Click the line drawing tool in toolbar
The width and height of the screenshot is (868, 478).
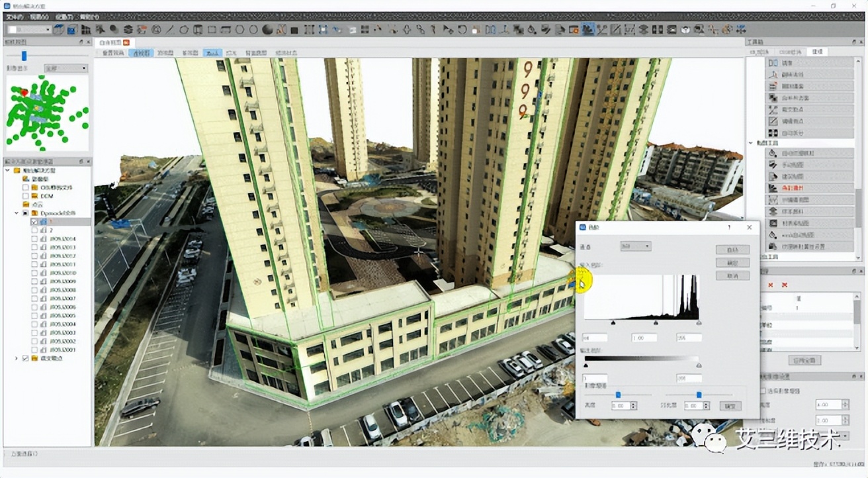(170, 29)
